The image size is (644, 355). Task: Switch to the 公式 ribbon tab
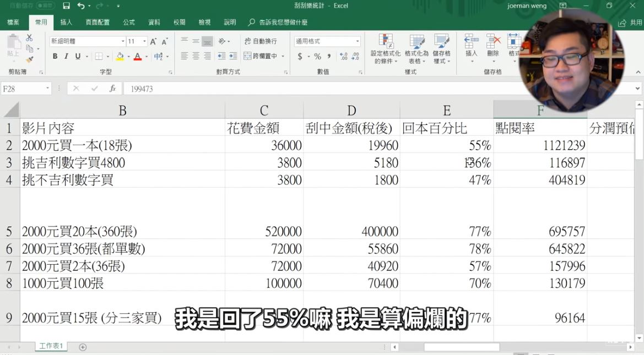pyautogui.click(x=129, y=23)
